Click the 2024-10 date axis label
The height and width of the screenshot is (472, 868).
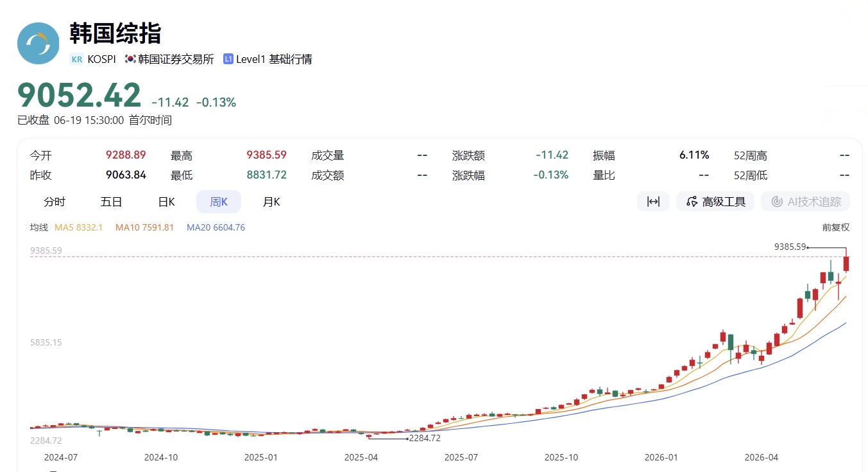pyautogui.click(x=161, y=457)
